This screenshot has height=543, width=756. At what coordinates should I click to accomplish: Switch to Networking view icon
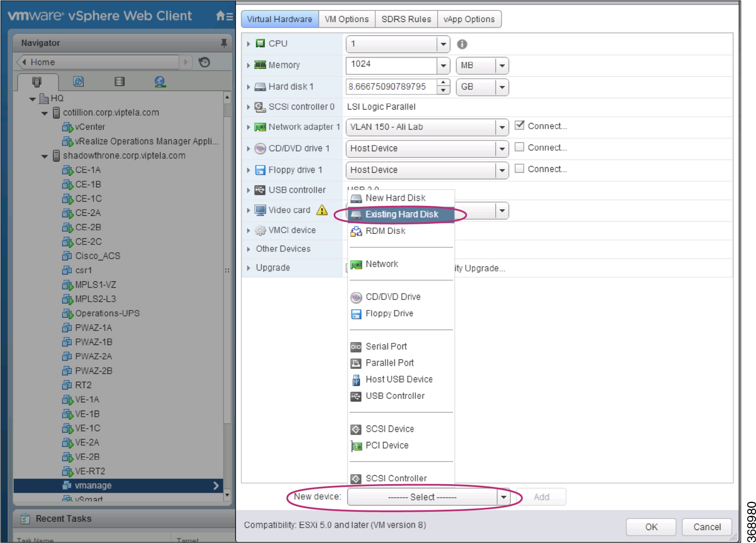point(160,82)
